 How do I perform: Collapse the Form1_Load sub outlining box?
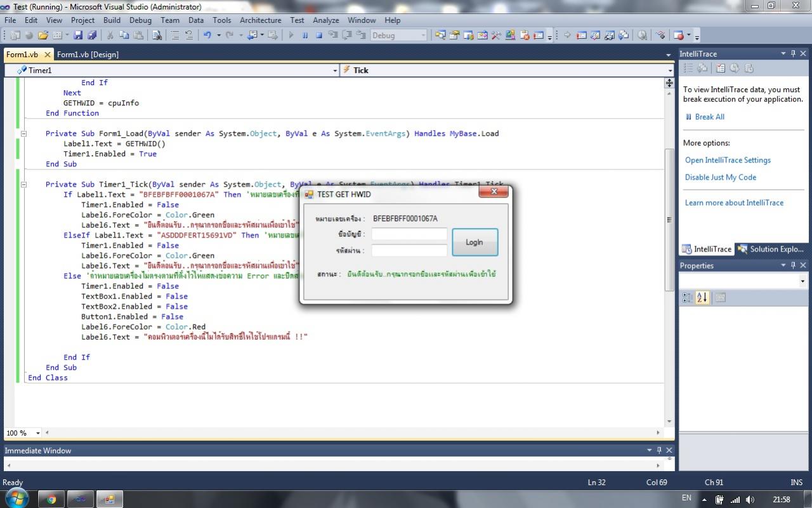click(23, 134)
